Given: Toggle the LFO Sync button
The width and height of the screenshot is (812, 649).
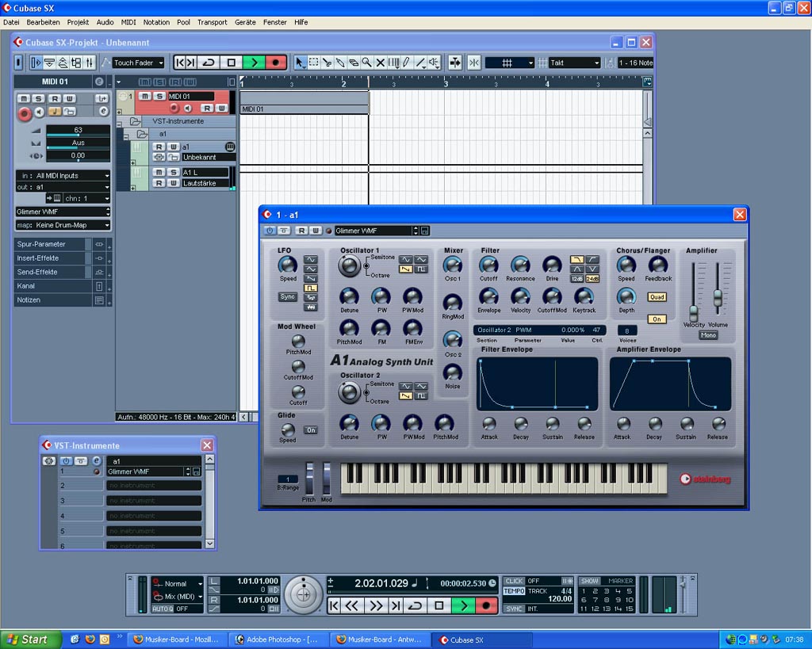Looking at the screenshot, I should [287, 296].
